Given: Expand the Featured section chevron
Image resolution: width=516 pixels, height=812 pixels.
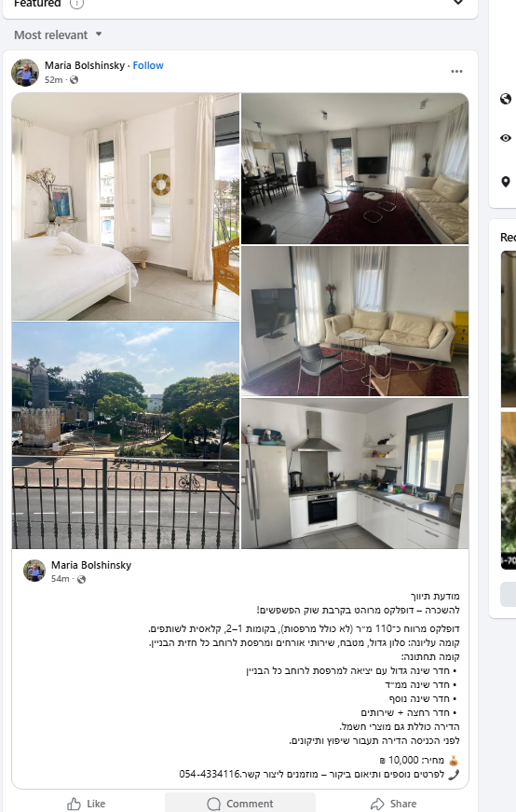Looking at the screenshot, I should click(458, 2).
